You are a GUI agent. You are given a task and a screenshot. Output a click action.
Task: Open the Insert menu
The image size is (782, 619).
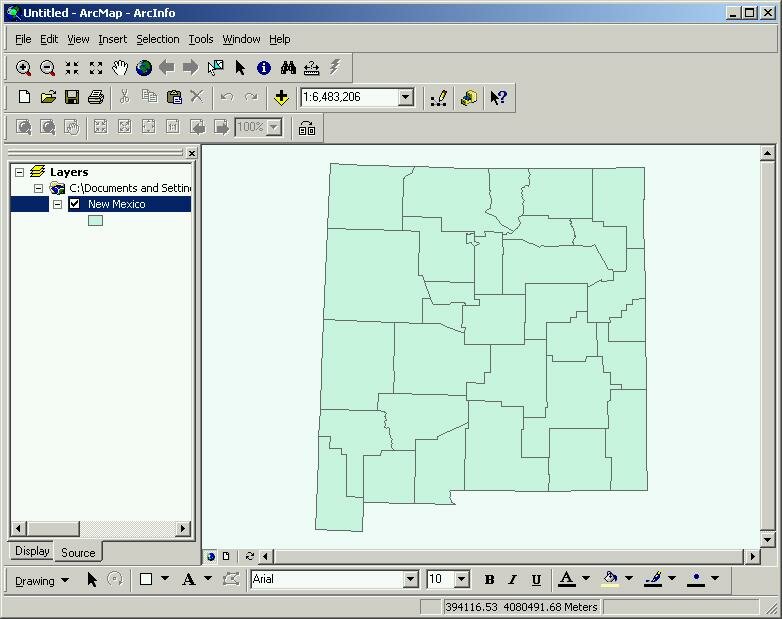113,39
